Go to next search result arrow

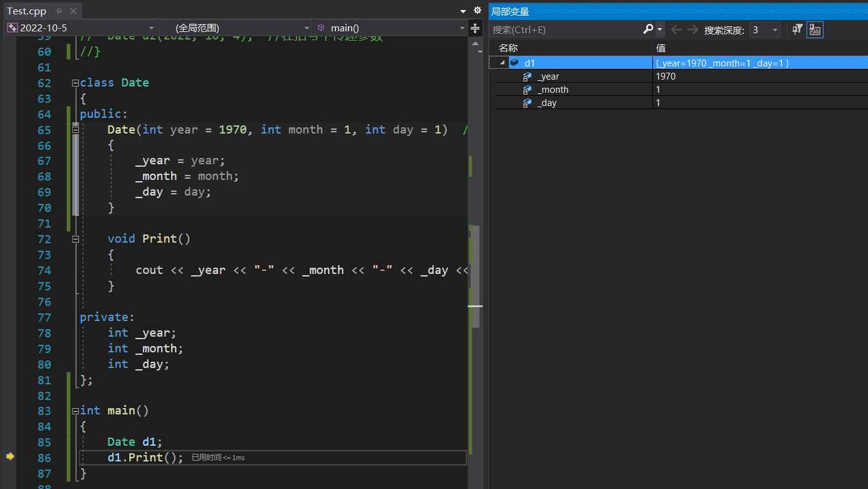[693, 29]
